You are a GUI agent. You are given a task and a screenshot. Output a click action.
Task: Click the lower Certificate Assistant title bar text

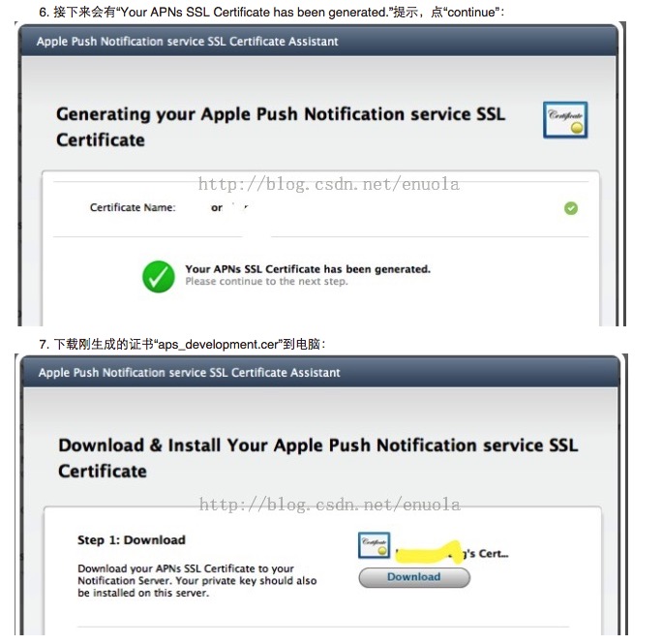(x=189, y=373)
